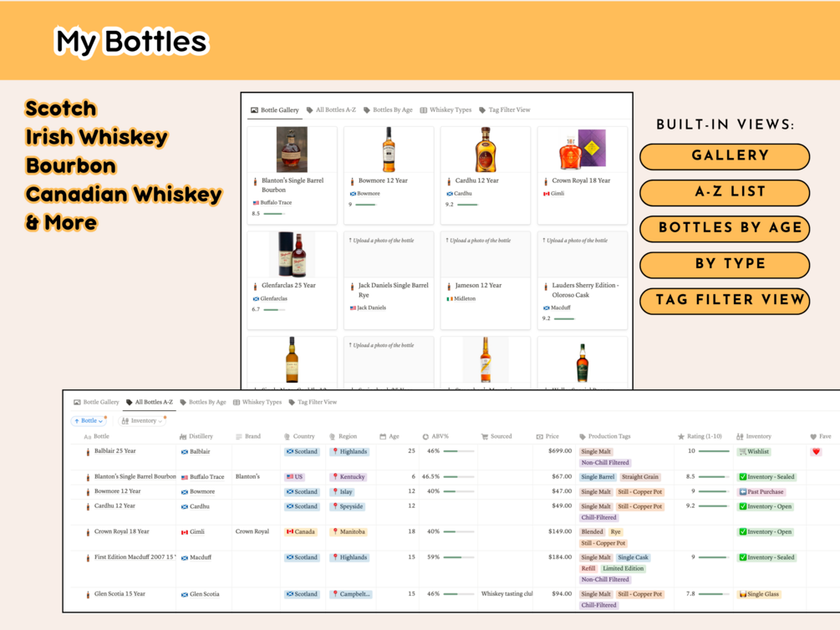Screen dimensions: 840x630
Task: Click the Sourced column header
Action: pyautogui.click(x=496, y=437)
